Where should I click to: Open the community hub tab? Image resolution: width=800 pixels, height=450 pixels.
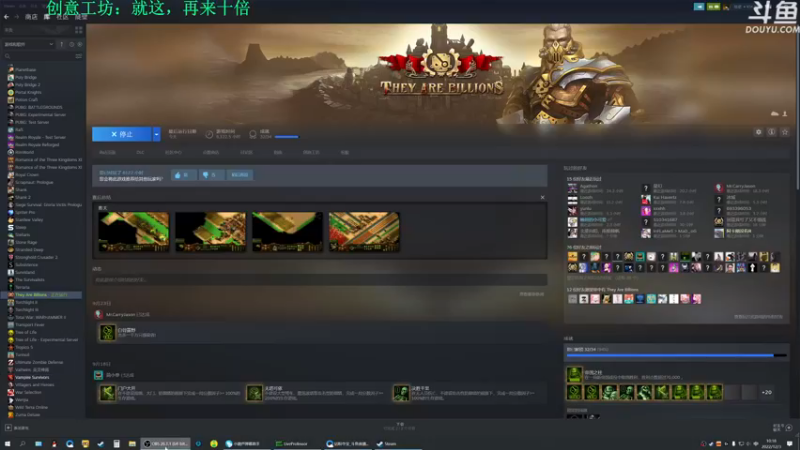(173, 153)
